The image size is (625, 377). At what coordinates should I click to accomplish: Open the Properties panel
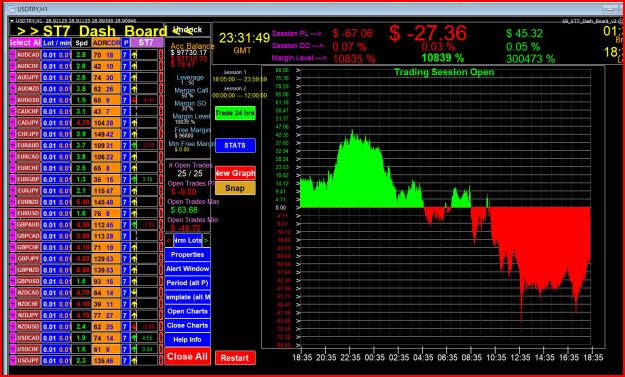click(187, 255)
